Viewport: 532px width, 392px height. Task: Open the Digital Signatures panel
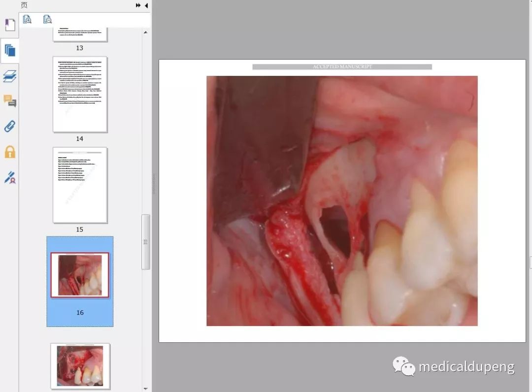pos(10,178)
